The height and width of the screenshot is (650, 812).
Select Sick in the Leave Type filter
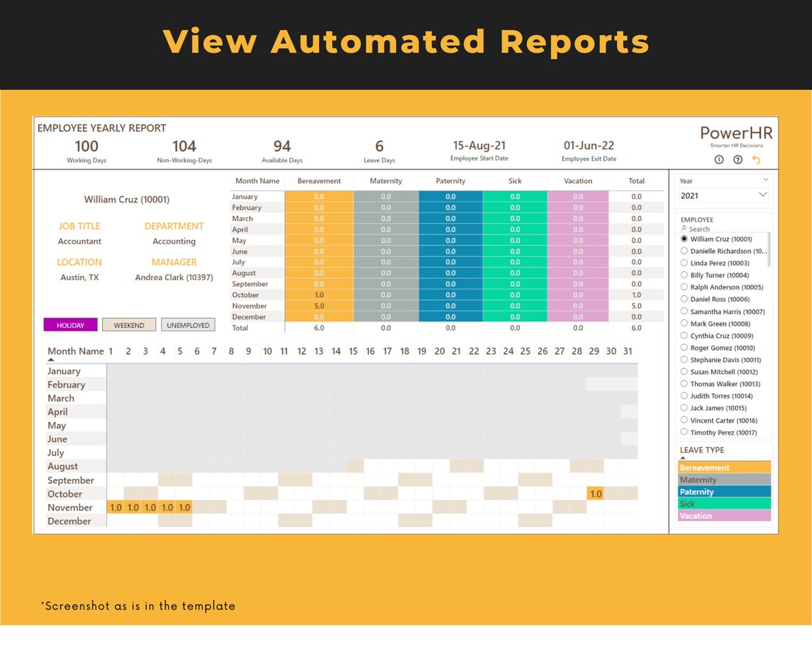click(x=724, y=503)
